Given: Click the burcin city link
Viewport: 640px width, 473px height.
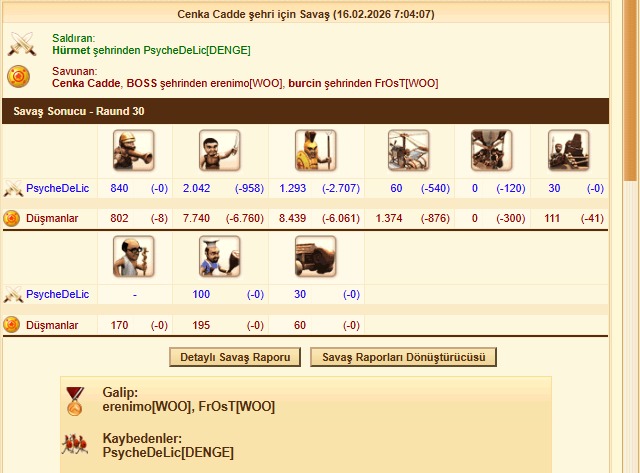Looking at the screenshot, I should tap(305, 84).
